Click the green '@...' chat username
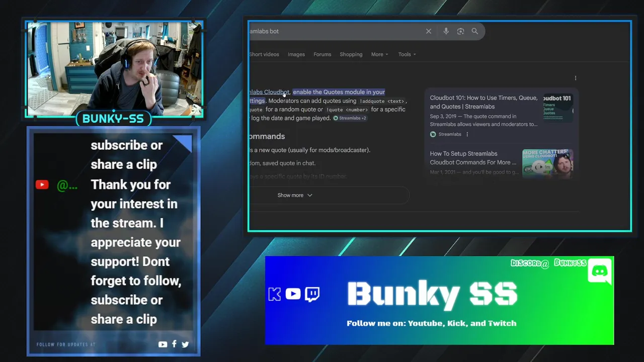 (x=67, y=186)
